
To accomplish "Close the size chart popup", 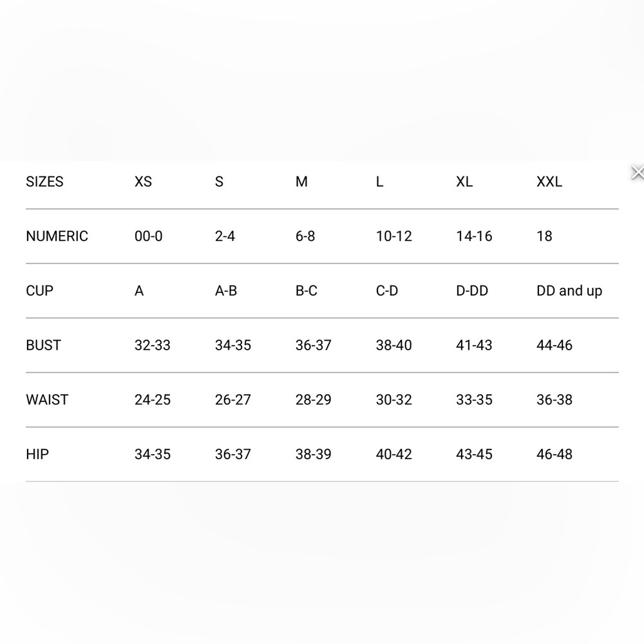I will [637, 172].
